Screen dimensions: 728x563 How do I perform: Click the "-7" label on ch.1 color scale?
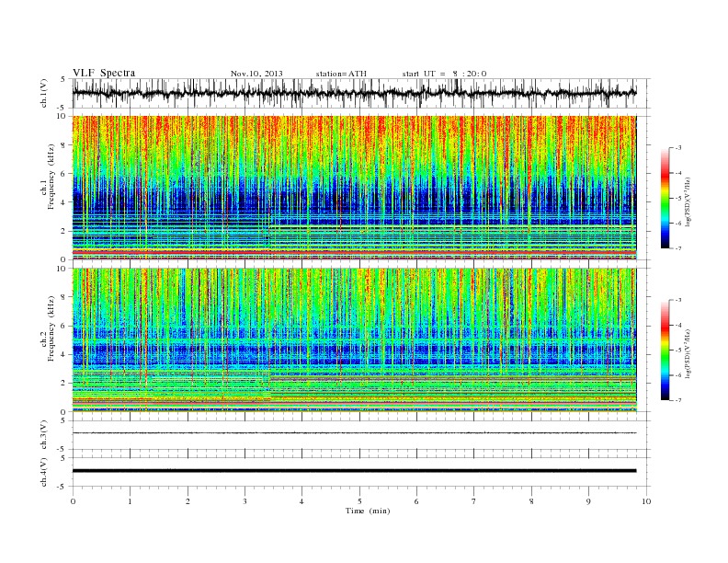click(678, 248)
